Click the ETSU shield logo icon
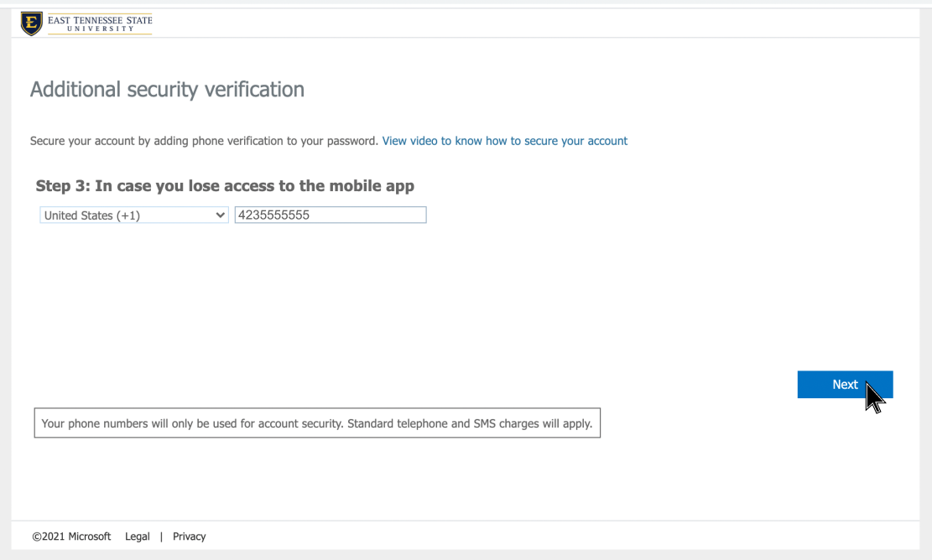Viewport: 932px width, 560px height. 31,23
